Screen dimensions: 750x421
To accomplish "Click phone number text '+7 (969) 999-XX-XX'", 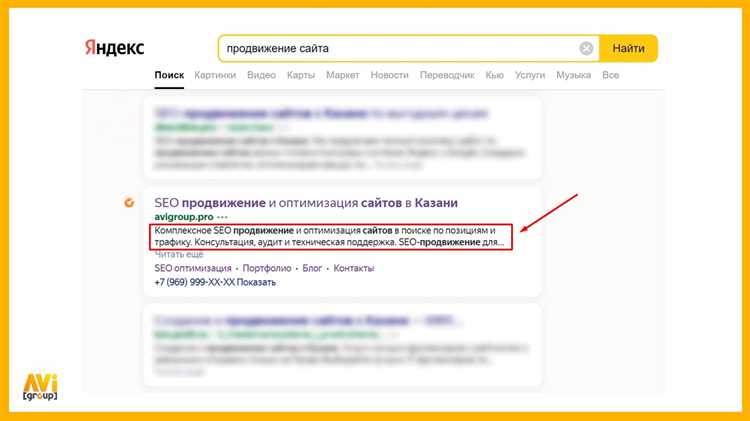I will tap(194, 282).
